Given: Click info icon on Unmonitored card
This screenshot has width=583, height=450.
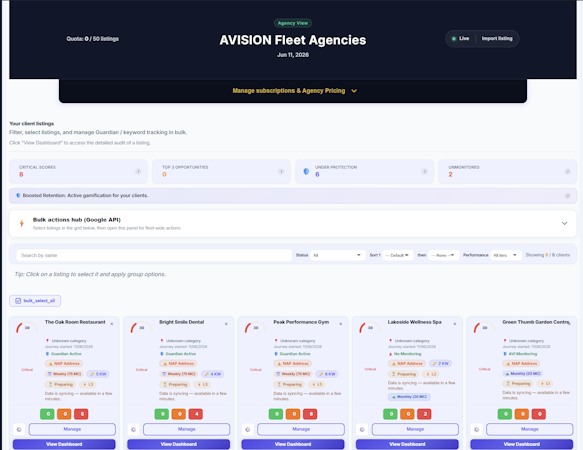Looking at the screenshot, I should [567, 171].
